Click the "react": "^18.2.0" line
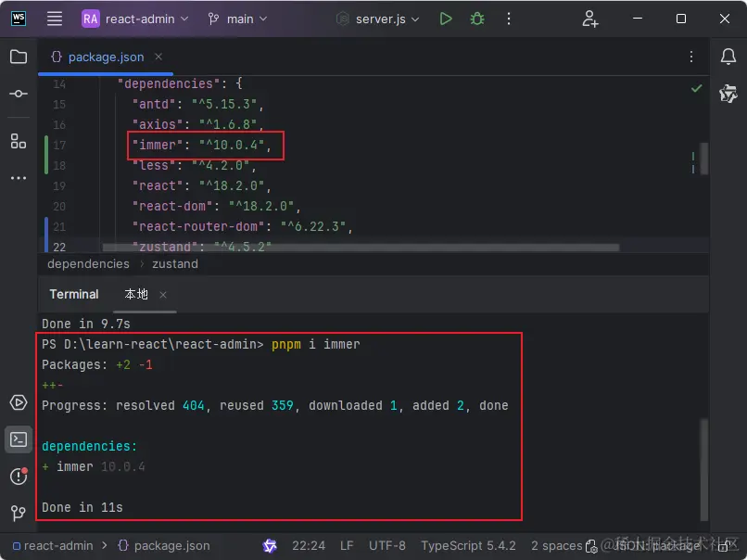Screen dimensions: 747x560 click(201, 185)
